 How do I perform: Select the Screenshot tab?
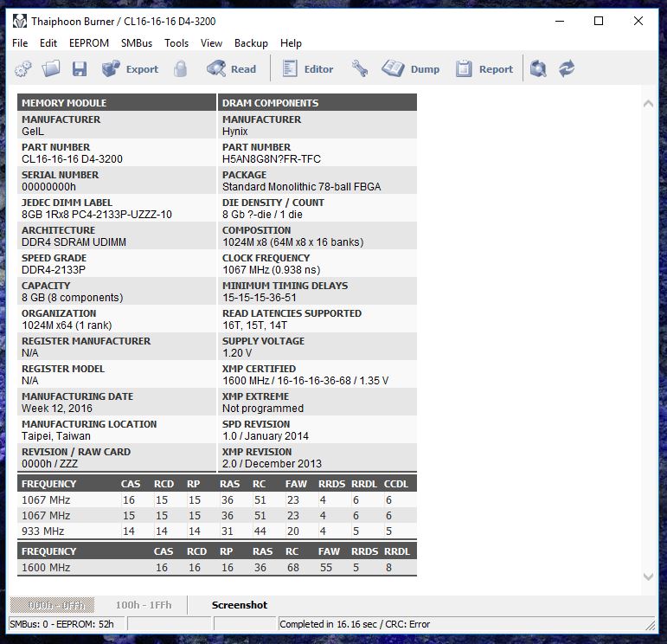point(240,605)
